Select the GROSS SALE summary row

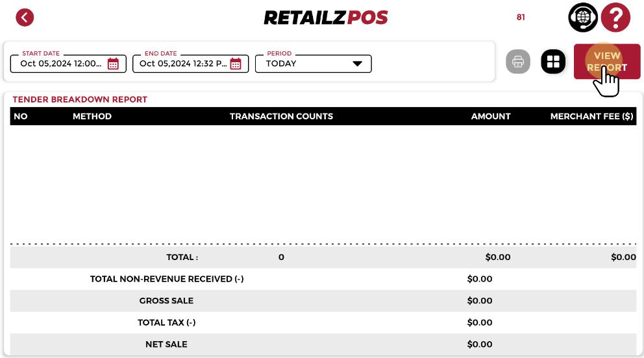click(323, 301)
